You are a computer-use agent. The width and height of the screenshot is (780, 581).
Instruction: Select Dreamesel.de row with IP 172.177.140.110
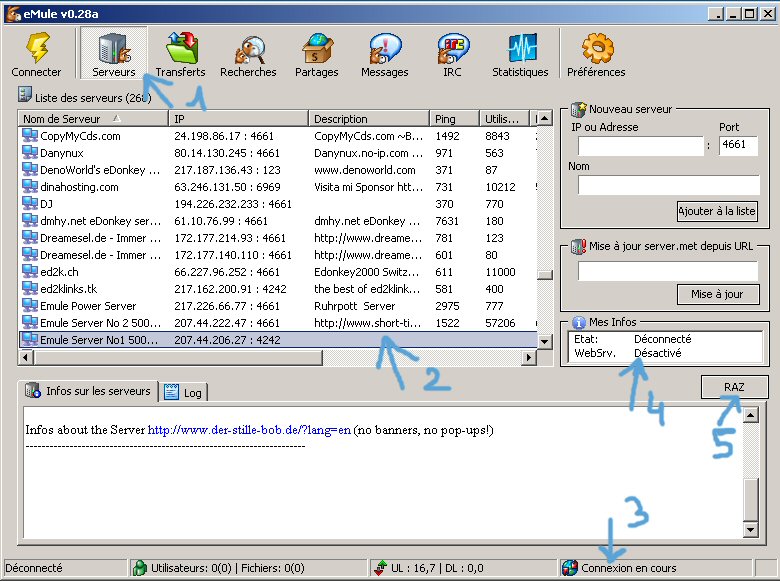(278, 255)
